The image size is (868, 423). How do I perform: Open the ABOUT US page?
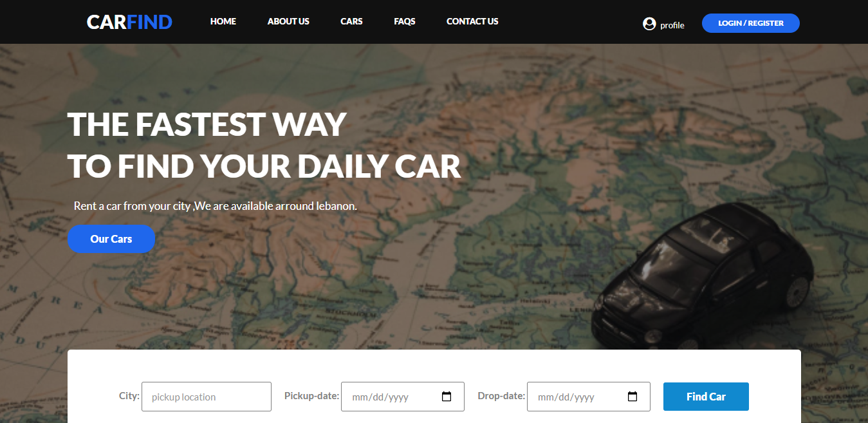[288, 21]
